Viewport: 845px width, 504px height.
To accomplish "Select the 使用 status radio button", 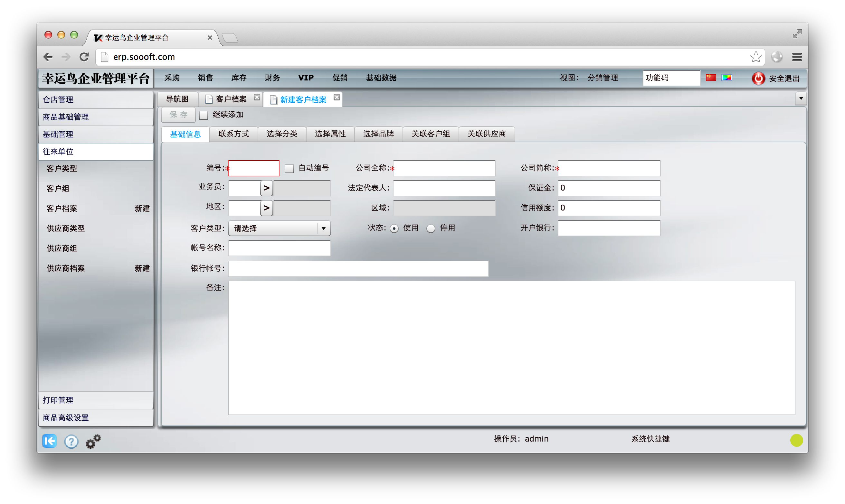I will (394, 229).
